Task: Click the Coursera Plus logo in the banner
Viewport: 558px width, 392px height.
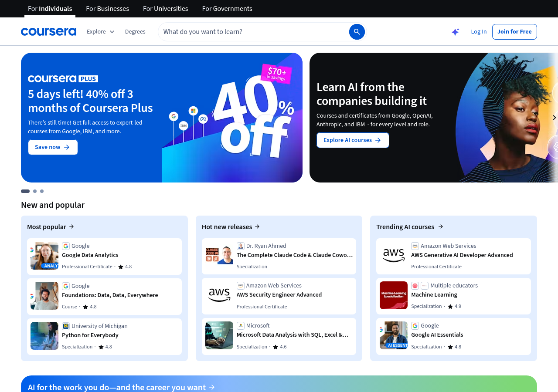Action: click(x=63, y=79)
